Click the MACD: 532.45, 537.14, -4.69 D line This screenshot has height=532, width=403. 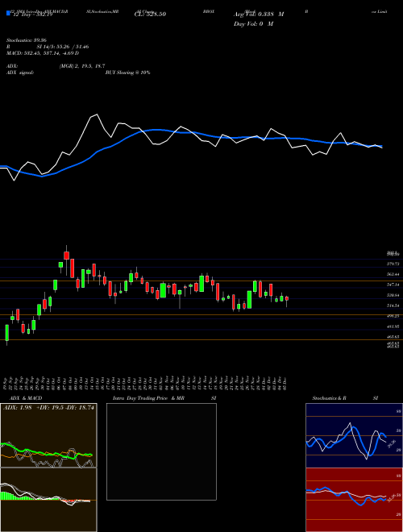tap(43, 53)
